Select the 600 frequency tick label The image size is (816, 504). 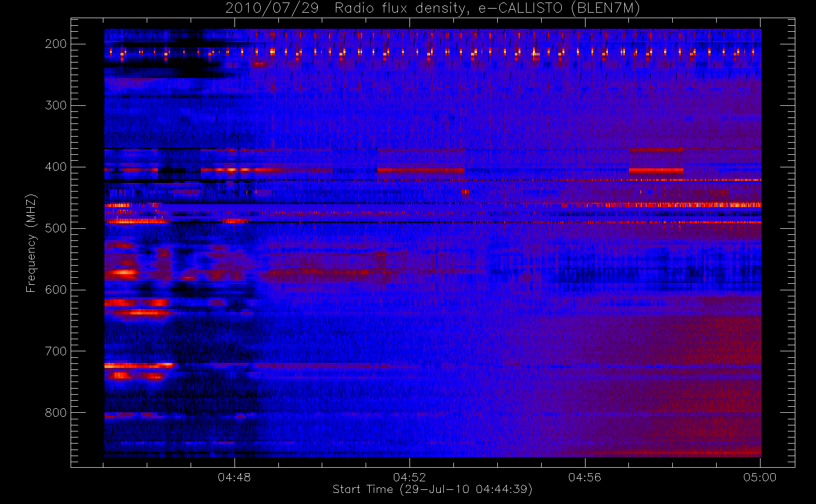(x=55, y=290)
